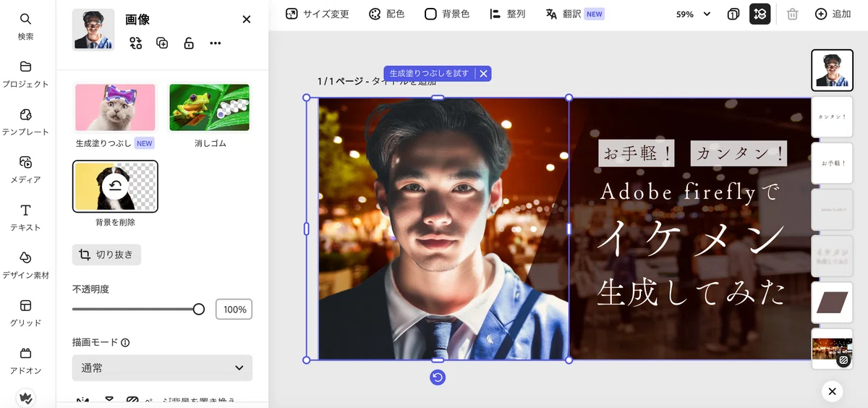The image size is (868, 408).
Task: Open the three-dot more options menu
Action: click(216, 43)
